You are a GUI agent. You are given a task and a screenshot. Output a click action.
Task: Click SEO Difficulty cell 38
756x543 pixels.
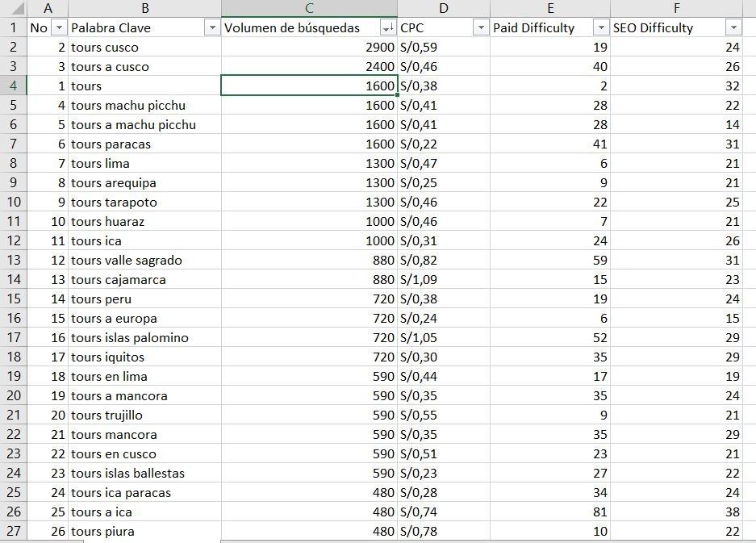(676, 512)
